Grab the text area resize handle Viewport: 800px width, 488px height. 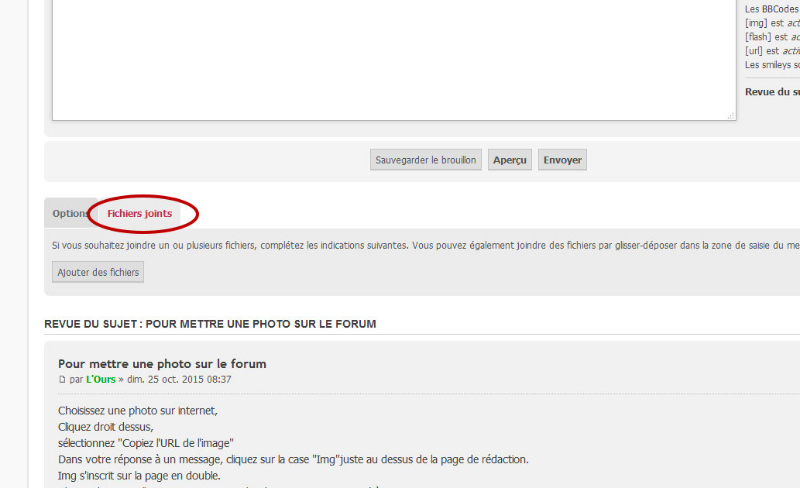coord(731,116)
